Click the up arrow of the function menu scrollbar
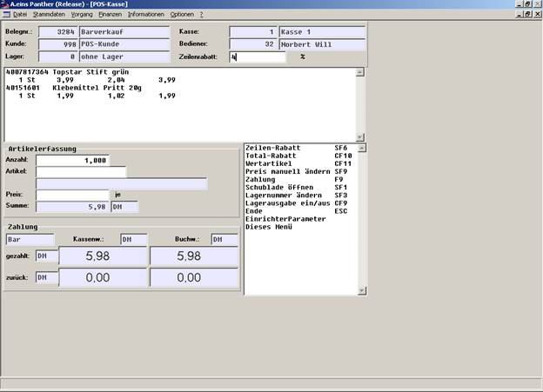 pyautogui.click(x=361, y=148)
